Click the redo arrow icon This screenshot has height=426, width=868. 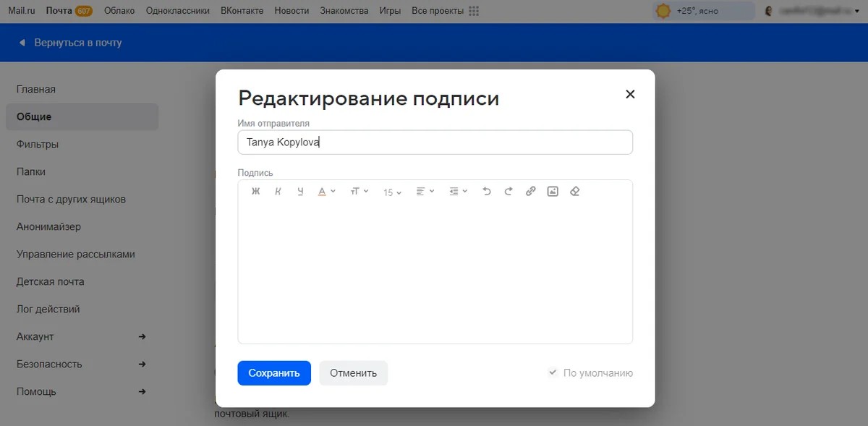(509, 192)
